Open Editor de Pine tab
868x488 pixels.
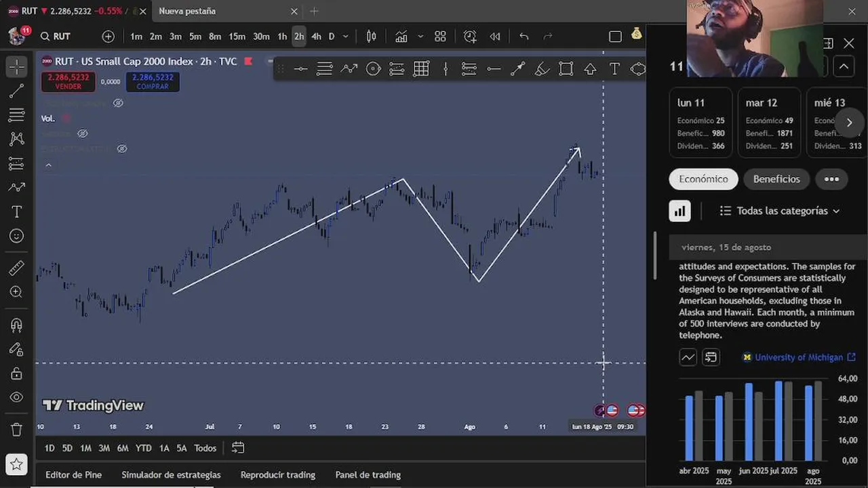click(x=73, y=475)
